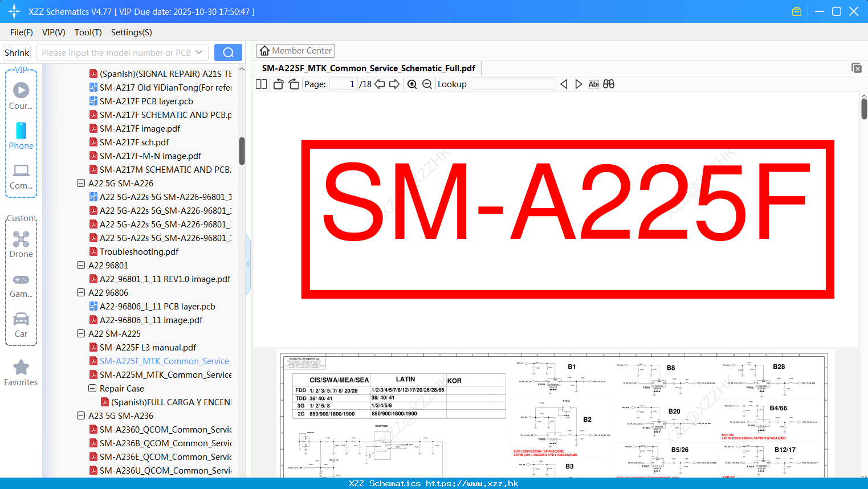Open the Settings(S) menu
The image size is (868, 489).
point(132,32)
